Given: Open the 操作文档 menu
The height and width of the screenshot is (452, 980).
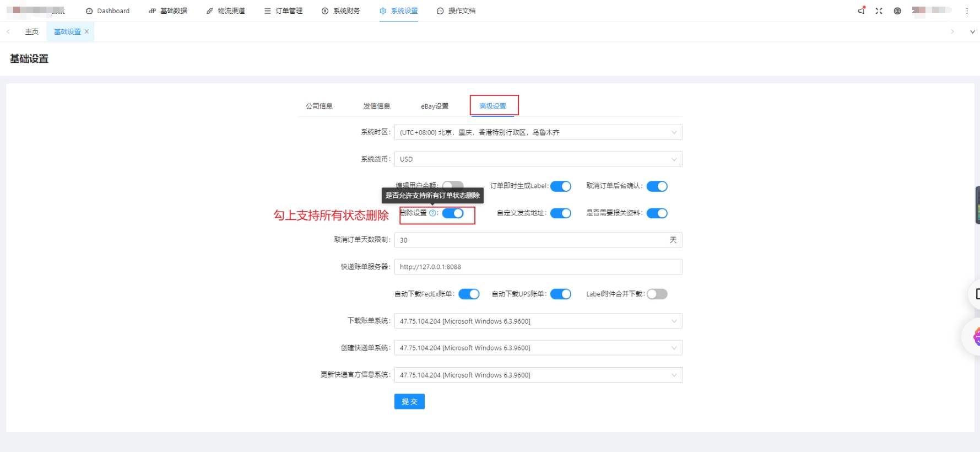Looking at the screenshot, I should pos(456,11).
